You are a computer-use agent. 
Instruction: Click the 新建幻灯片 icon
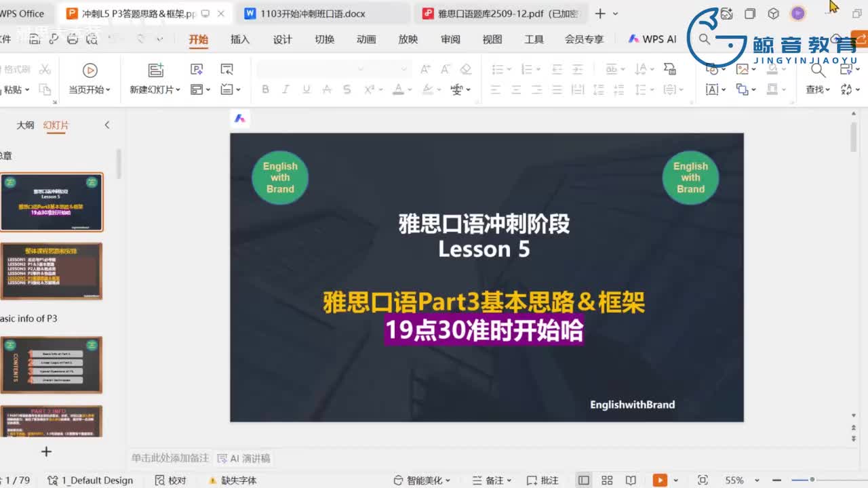point(156,70)
